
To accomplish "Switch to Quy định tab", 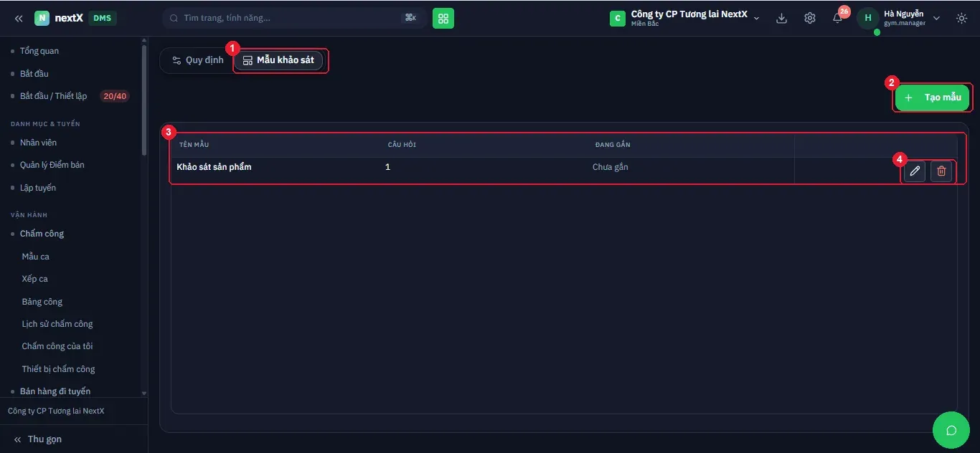I will pos(198,60).
